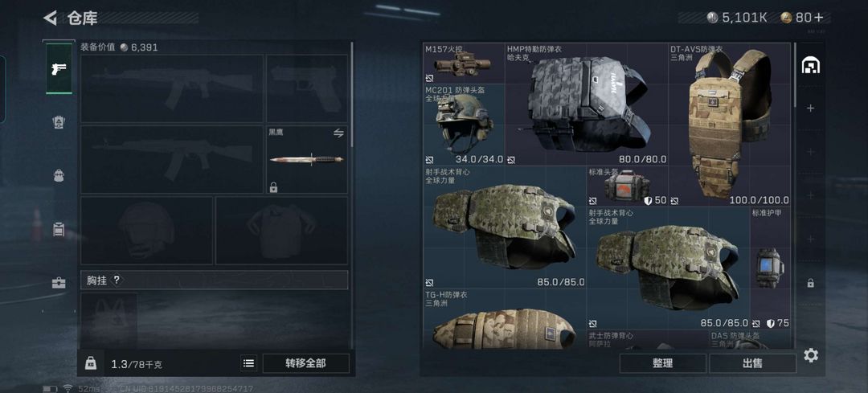Click the 胸挂 help question mark

coord(117,280)
